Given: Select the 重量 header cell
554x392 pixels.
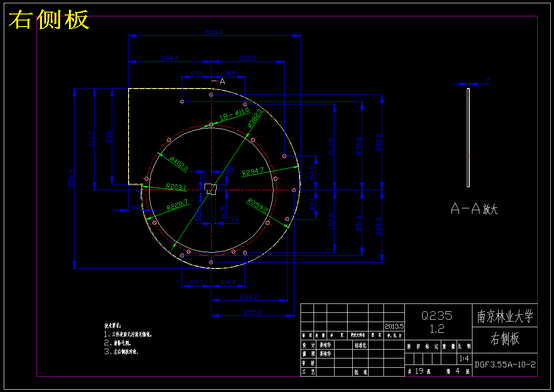Looking at the screenshot, I should 449,347.
